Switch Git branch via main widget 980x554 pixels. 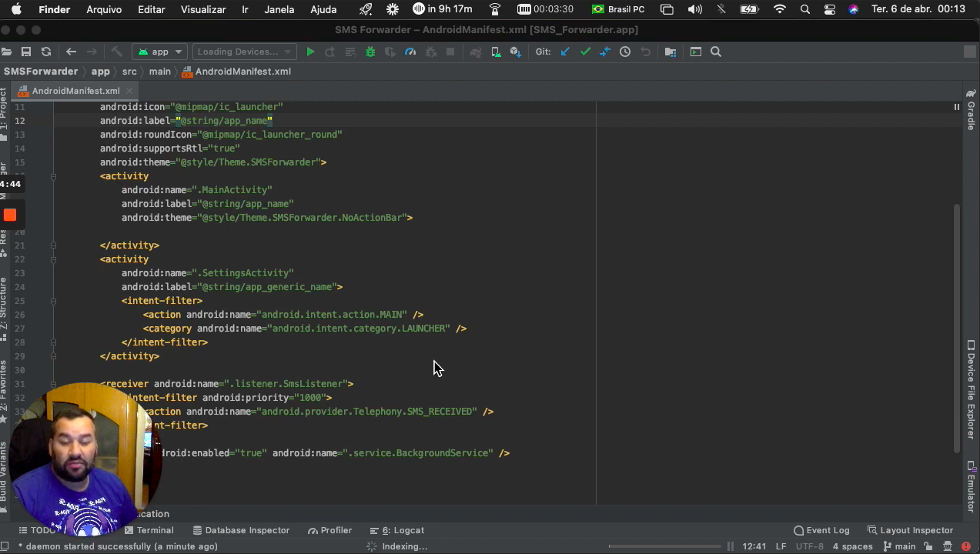[899, 546]
